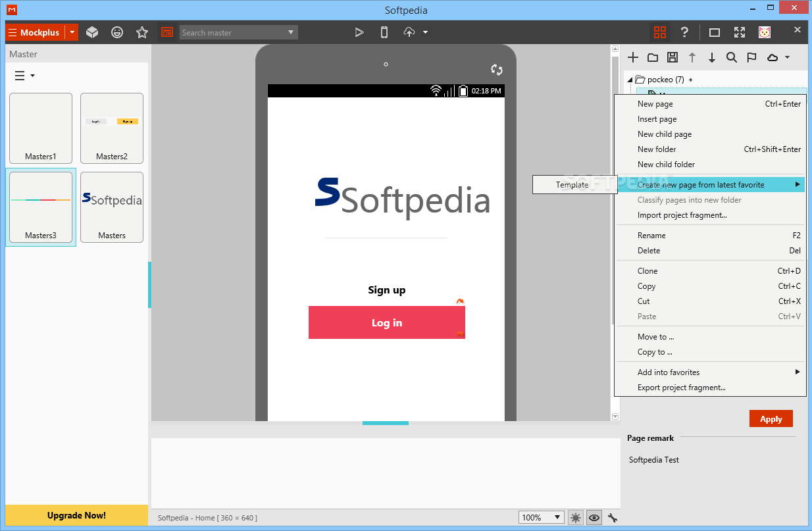Click the Softpedia Test page remark text
Viewport: 812px width, 531px height.
click(x=654, y=460)
